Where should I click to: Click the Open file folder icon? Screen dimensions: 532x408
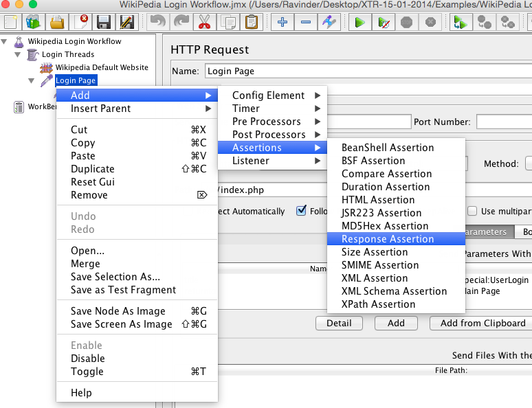tap(57, 22)
